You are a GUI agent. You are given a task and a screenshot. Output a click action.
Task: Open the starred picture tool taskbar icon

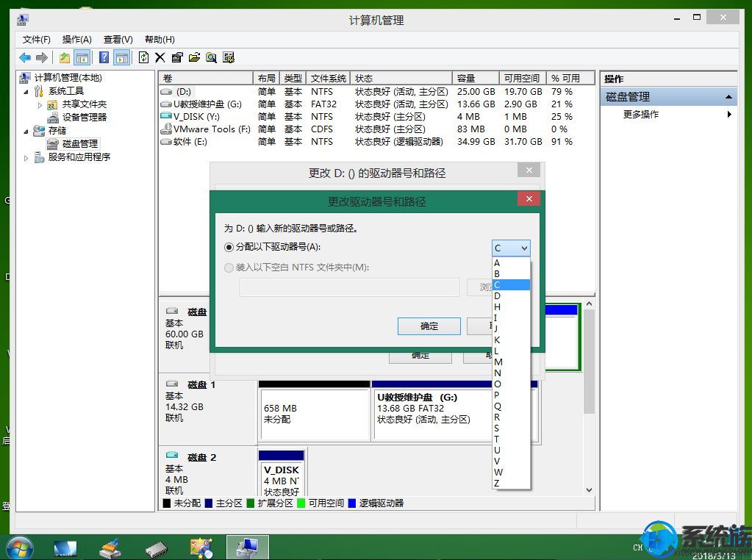tap(201, 548)
